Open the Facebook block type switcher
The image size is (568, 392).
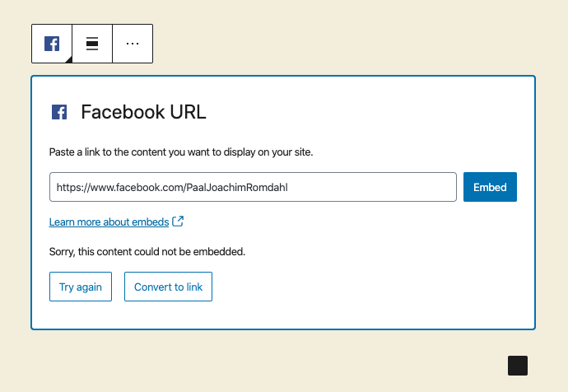(x=52, y=44)
